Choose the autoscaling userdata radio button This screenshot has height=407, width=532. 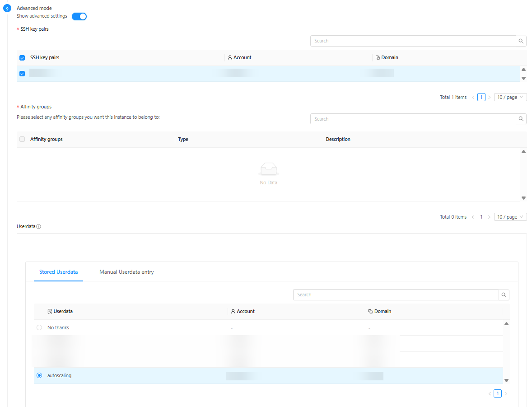pos(39,375)
